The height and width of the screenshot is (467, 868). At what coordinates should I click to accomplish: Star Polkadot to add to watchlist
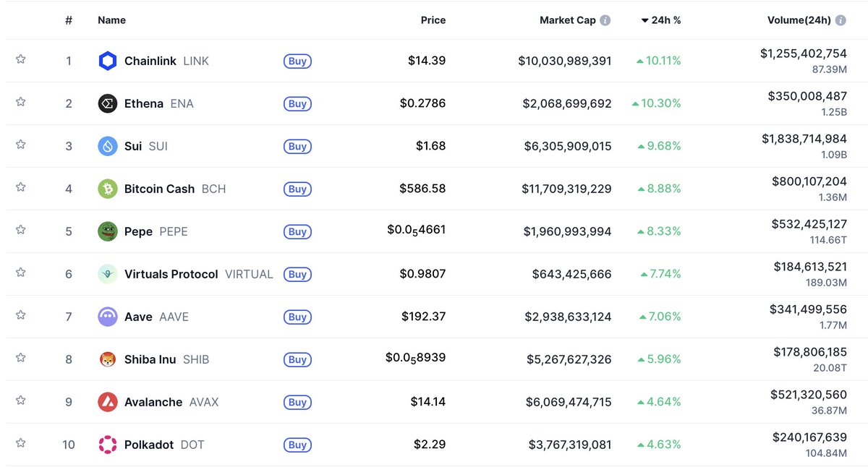21,443
